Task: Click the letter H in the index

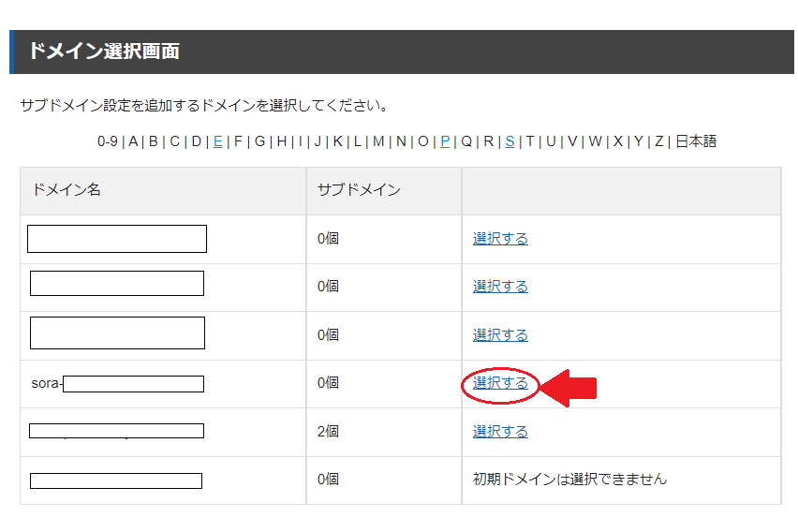Action: [281, 141]
